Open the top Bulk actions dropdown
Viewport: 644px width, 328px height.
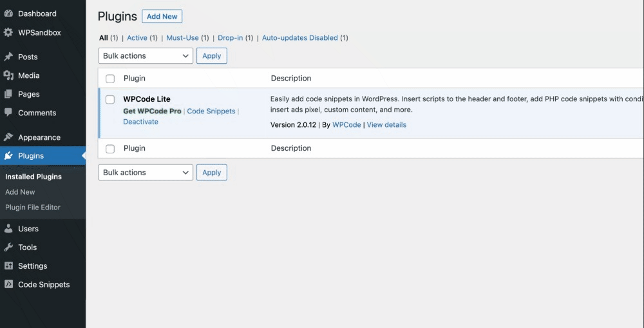tap(146, 56)
